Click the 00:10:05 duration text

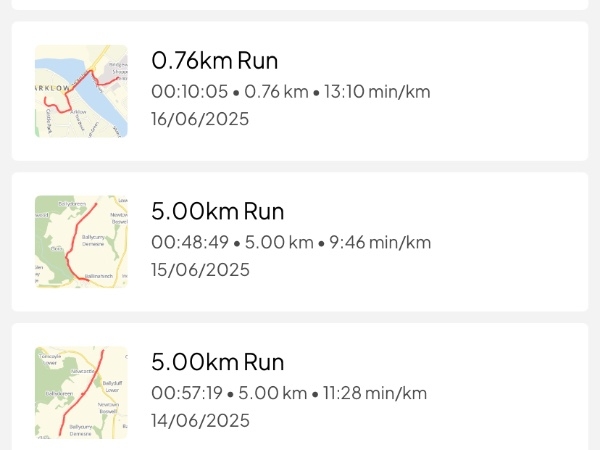189,92
